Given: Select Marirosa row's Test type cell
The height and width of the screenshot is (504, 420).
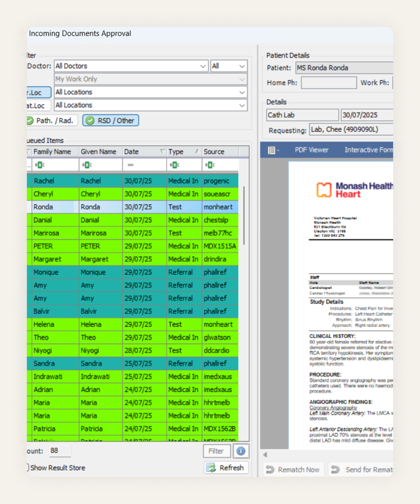Looking at the screenshot, I should point(184,233).
